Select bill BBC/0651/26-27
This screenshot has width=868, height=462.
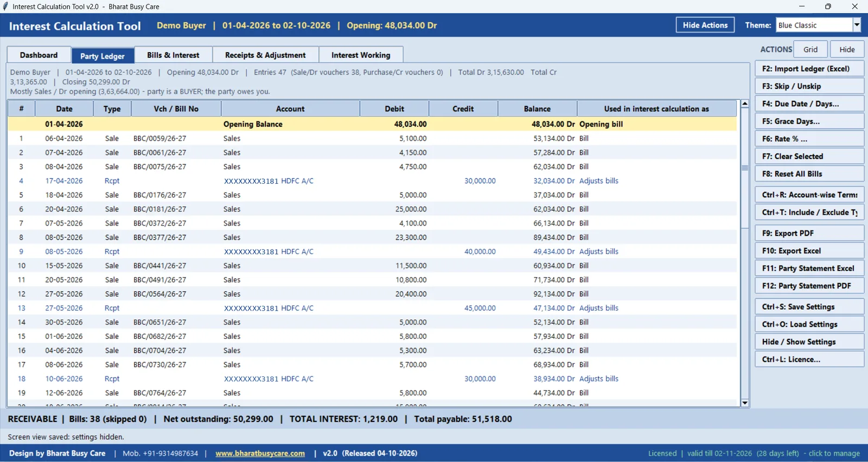click(x=373, y=322)
